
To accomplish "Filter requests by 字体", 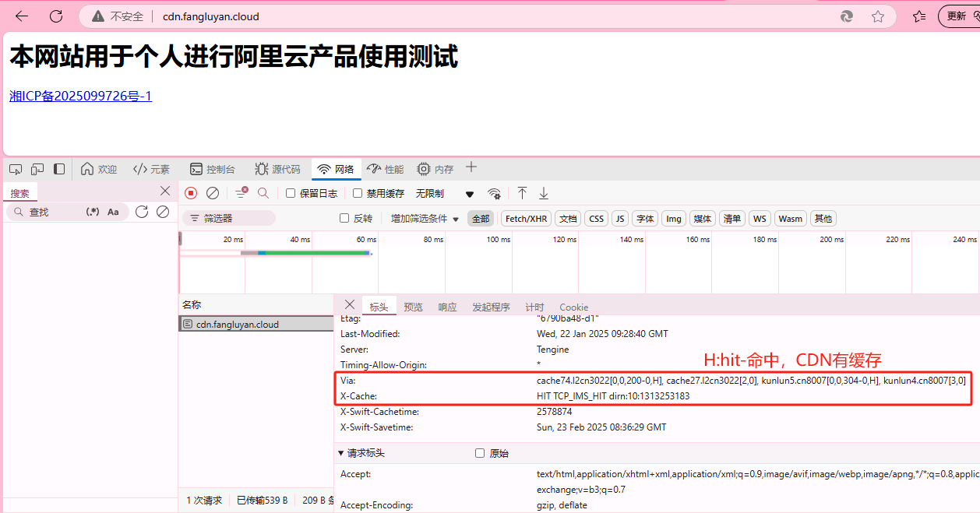I will click(645, 219).
